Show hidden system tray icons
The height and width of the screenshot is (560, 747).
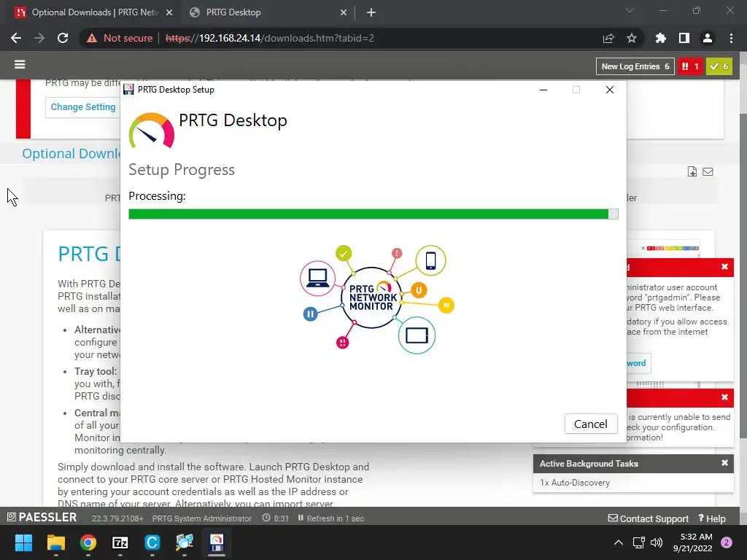click(619, 542)
